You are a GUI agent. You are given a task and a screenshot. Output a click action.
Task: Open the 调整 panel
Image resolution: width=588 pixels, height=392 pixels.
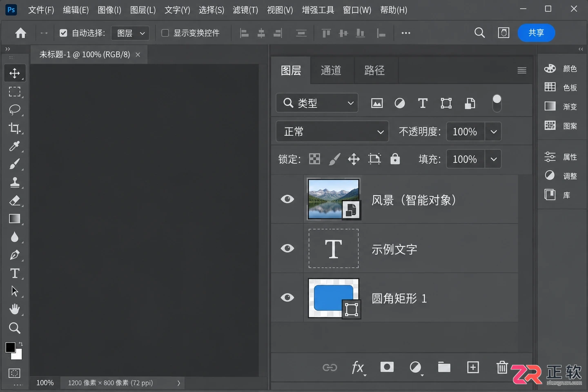click(561, 176)
